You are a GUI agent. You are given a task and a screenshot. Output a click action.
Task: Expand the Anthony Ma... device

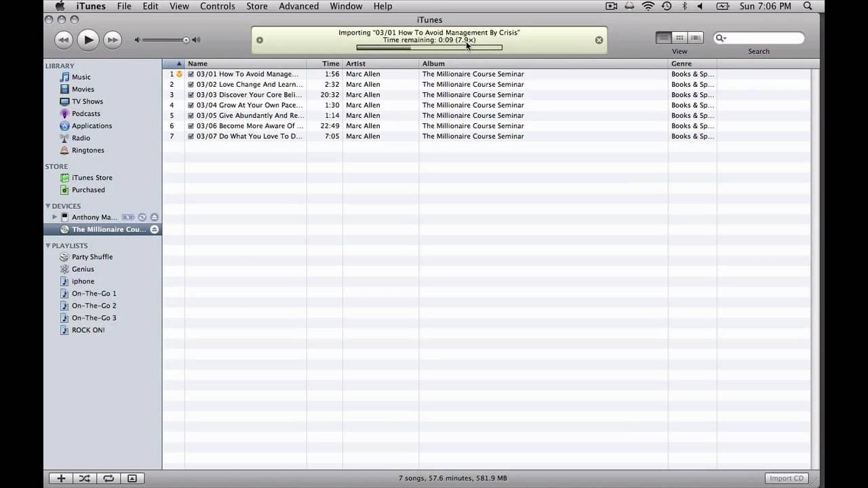pyautogui.click(x=55, y=217)
